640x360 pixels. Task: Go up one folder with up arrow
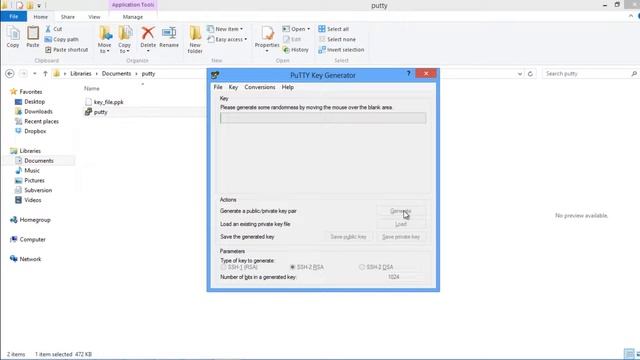coord(45,73)
